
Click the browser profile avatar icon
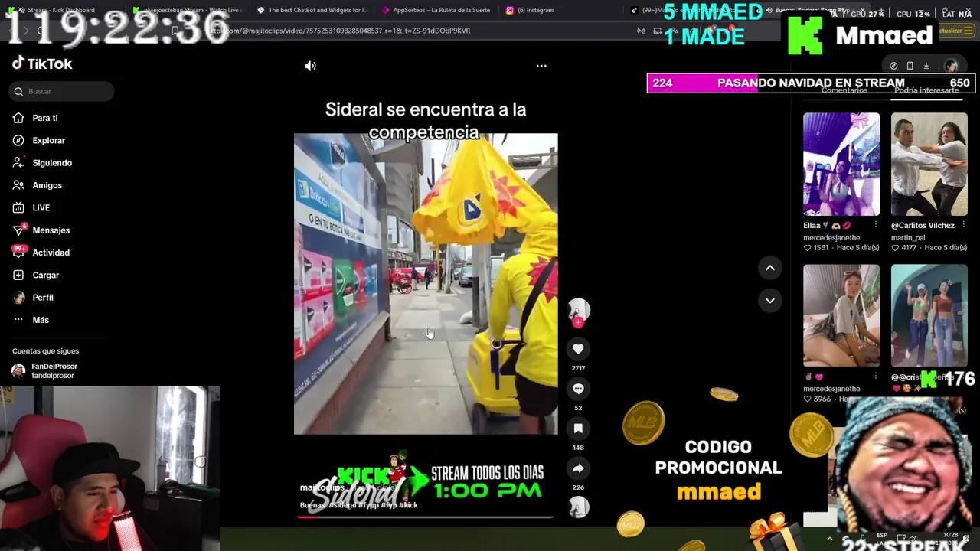[951, 66]
